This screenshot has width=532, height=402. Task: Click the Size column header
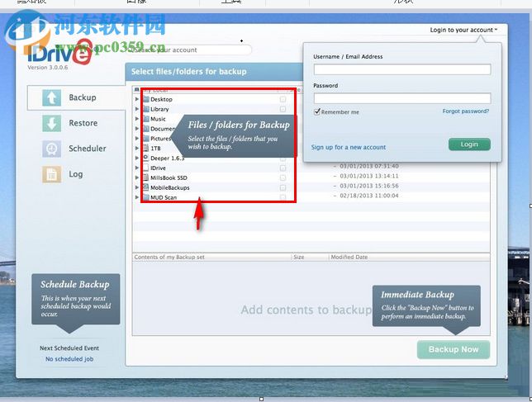pos(299,258)
